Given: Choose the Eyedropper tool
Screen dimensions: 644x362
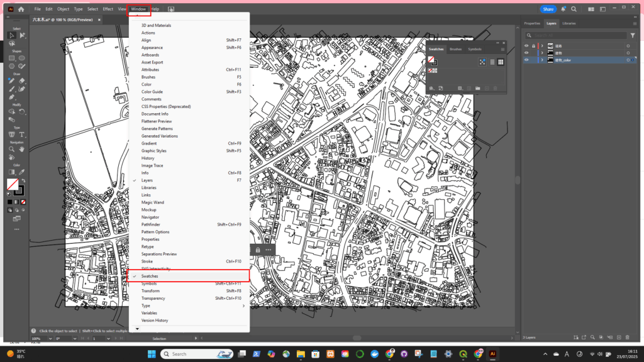Looking at the screenshot, I should click(22, 172).
